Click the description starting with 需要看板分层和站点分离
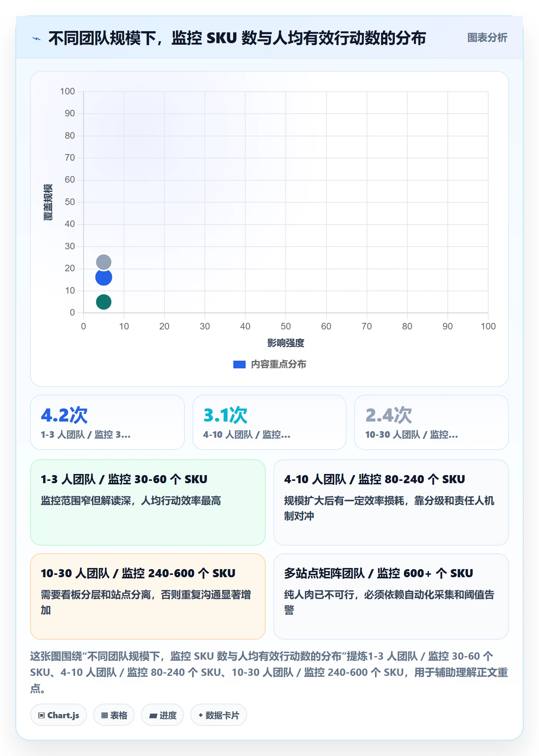Viewport: 539px width, 756px height. 146,603
